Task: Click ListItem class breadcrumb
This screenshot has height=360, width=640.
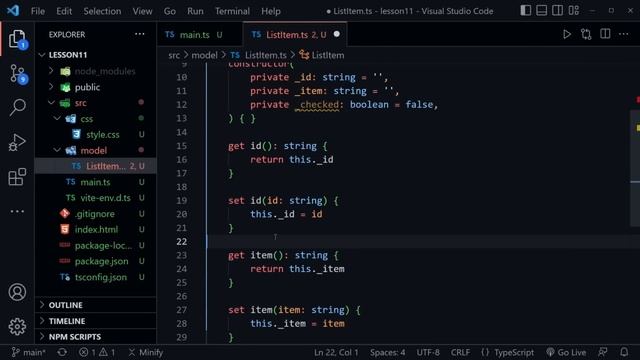Action: point(322,55)
